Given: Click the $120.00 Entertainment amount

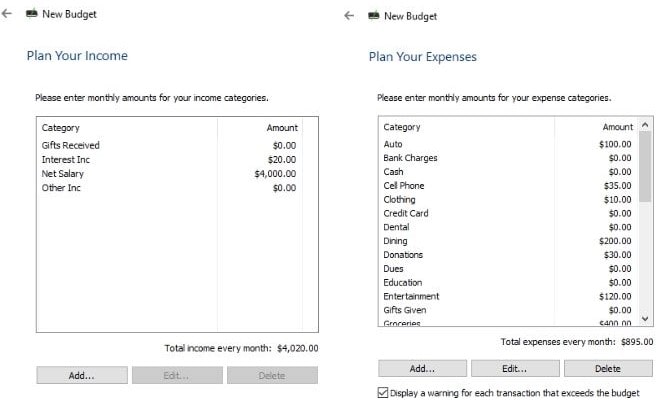Looking at the screenshot, I should 615,296.
